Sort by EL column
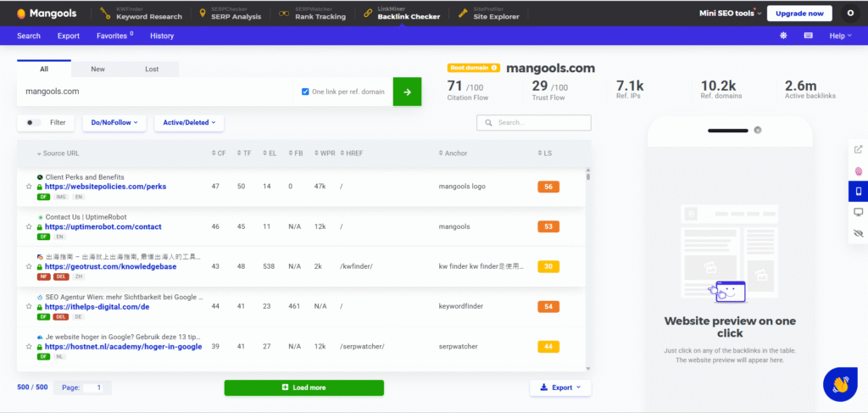The image size is (868, 413). click(x=270, y=153)
